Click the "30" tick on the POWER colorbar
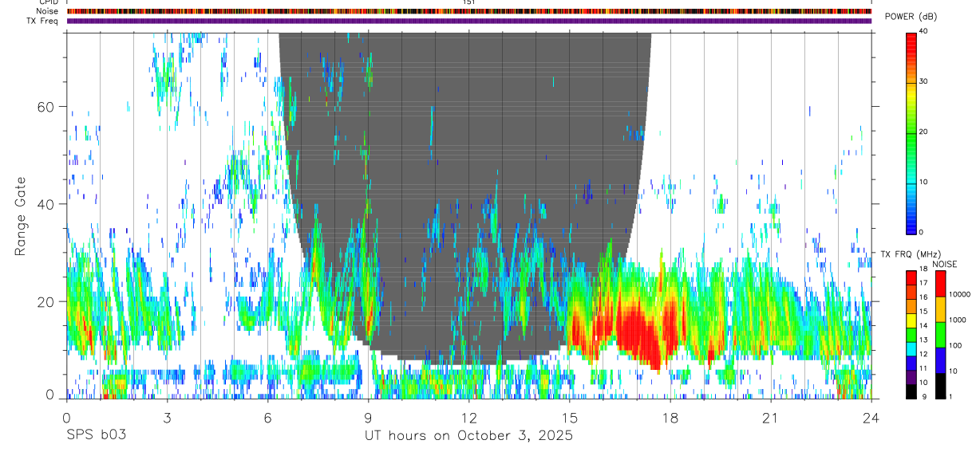The height and width of the screenshot is (452, 980). [924, 81]
